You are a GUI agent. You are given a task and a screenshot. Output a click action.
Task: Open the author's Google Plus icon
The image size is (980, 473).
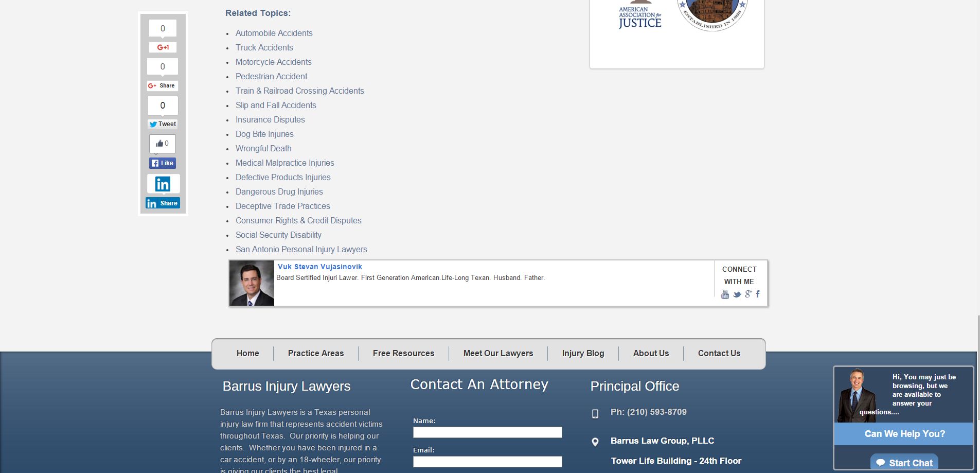click(748, 294)
